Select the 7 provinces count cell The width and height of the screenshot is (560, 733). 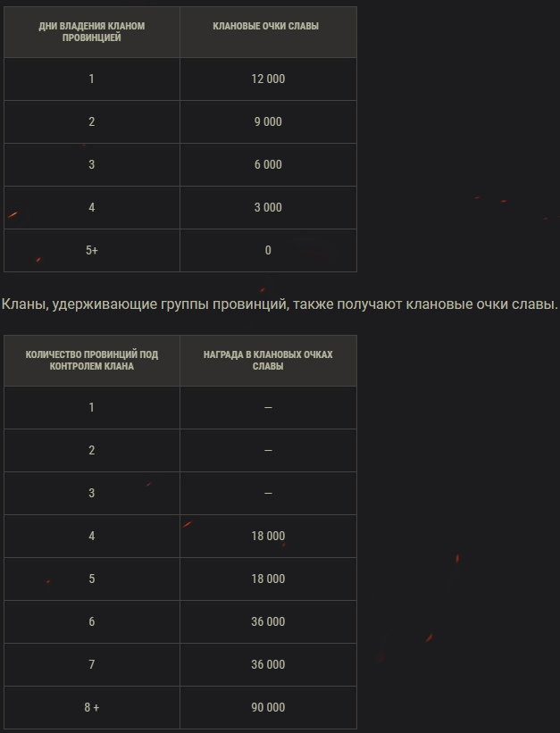pyautogui.click(x=92, y=665)
